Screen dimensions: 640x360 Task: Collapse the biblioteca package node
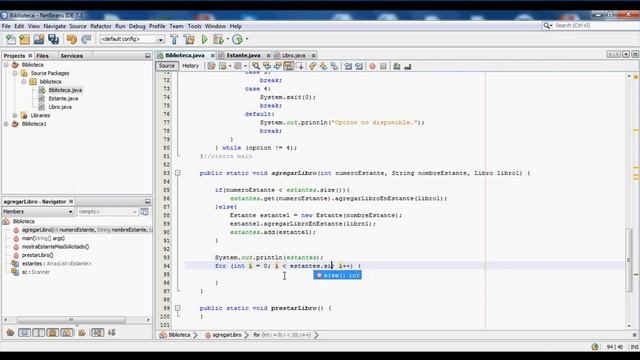[24, 82]
